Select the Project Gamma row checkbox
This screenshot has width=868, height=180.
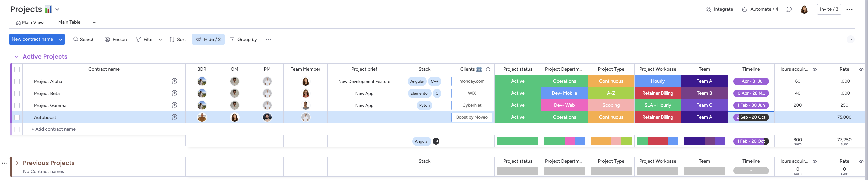(x=17, y=106)
